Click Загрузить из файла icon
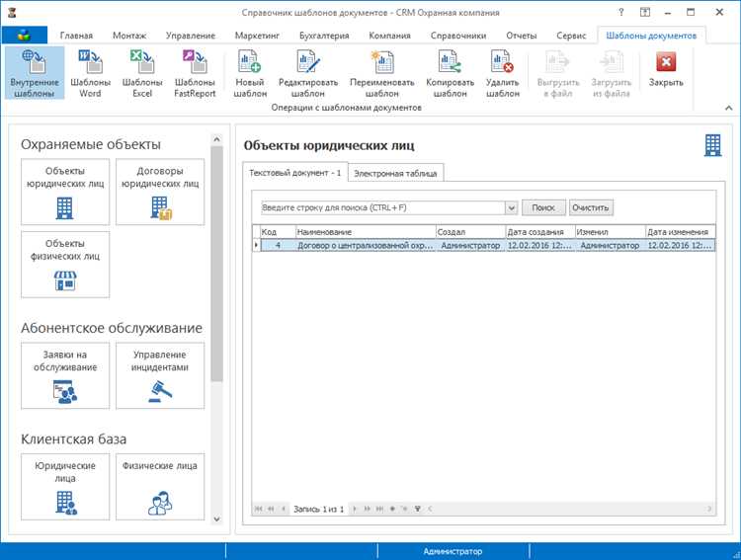Image resolution: width=741 pixels, height=560 pixels. [611, 62]
